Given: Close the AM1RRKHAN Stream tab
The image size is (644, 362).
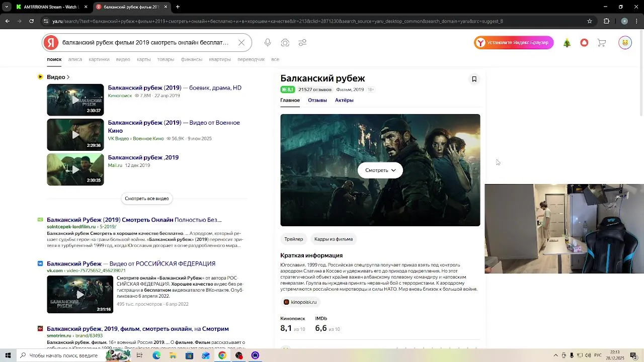Looking at the screenshot, I should click(86, 7).
